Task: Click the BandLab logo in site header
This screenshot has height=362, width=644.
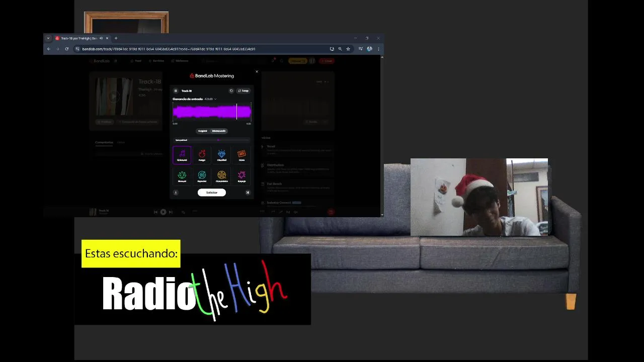Action: (x=100, y=61)
